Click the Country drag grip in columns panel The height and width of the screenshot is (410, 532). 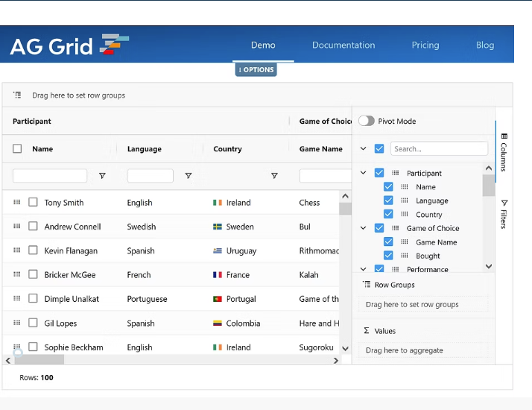click(405, 214)
